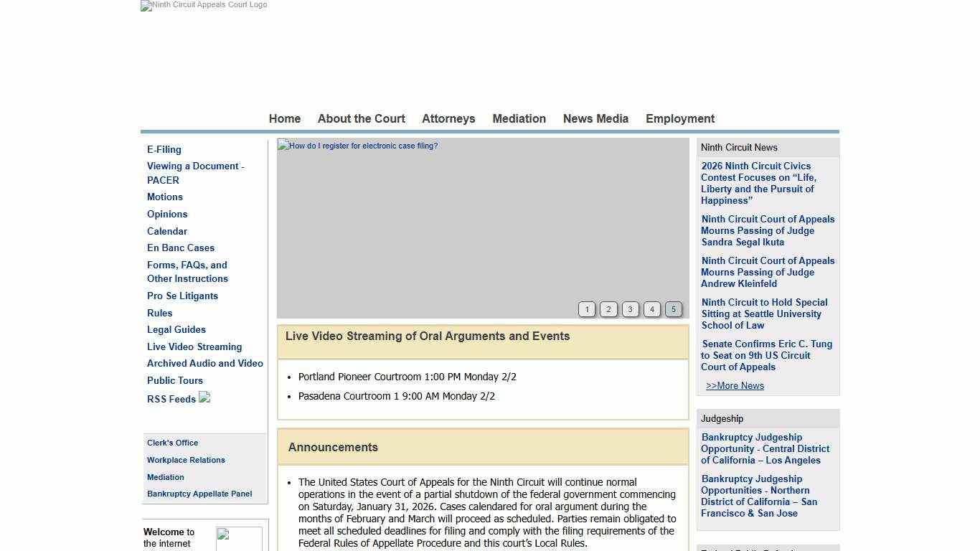Select carousel slide 2
The image size is (980, 551).
pos(608,309)
